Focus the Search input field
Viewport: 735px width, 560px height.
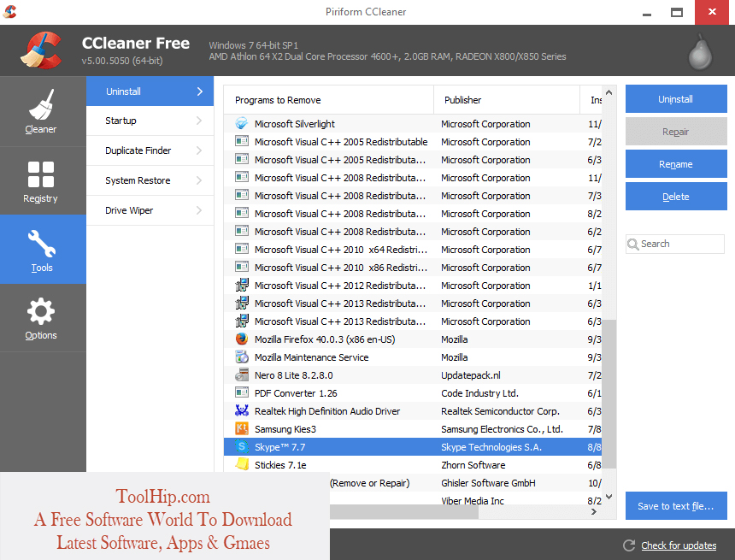675,244
